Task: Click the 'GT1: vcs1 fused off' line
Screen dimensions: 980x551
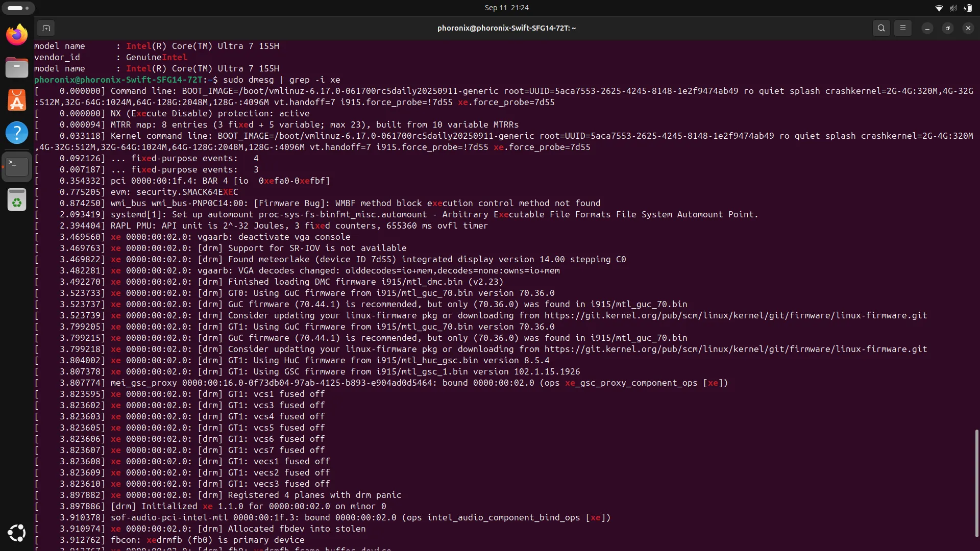Action: (180, 394)
